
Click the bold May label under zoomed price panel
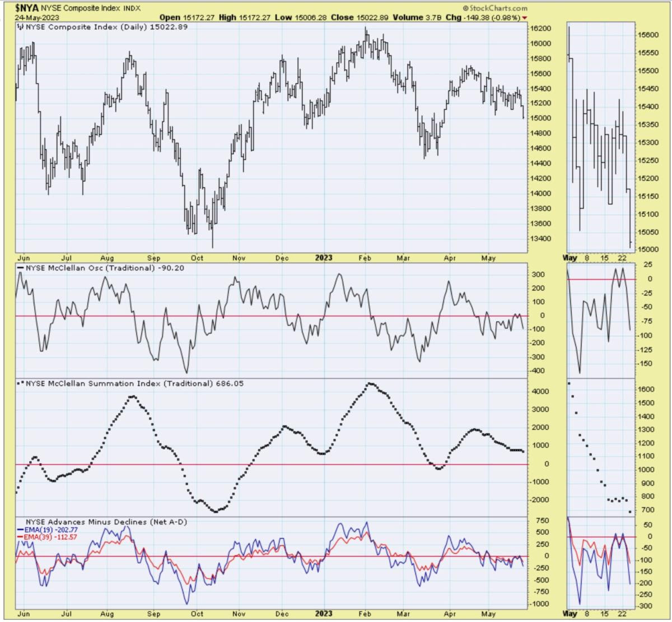point(571,258)
